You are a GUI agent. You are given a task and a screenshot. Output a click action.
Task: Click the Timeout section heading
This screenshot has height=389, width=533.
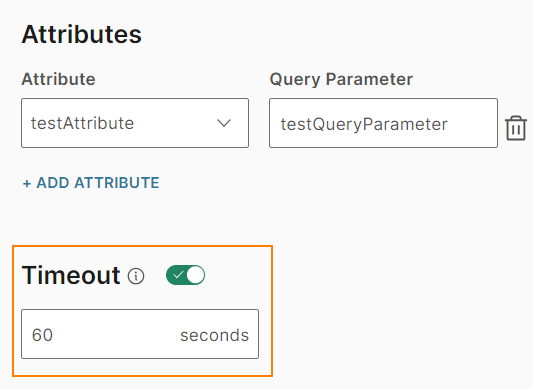pyautogui.click(x=71, y=275)
